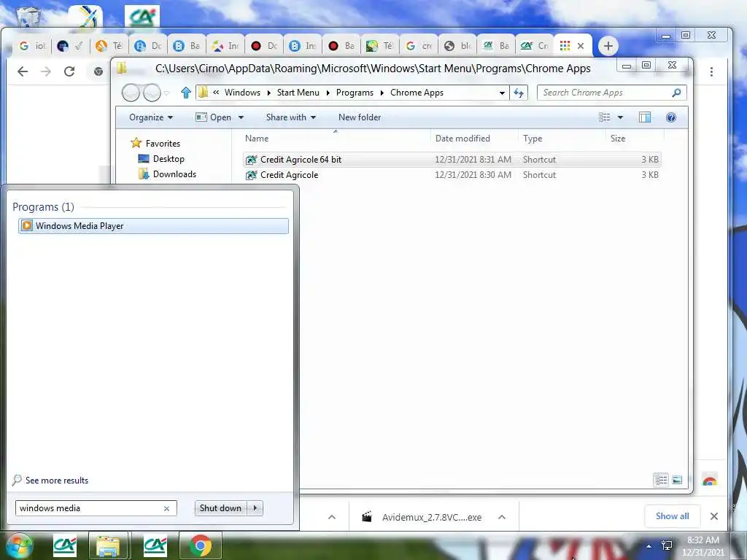Click Chrome back arrow
This screenshot has height=560, width=747.
(23, 71)
